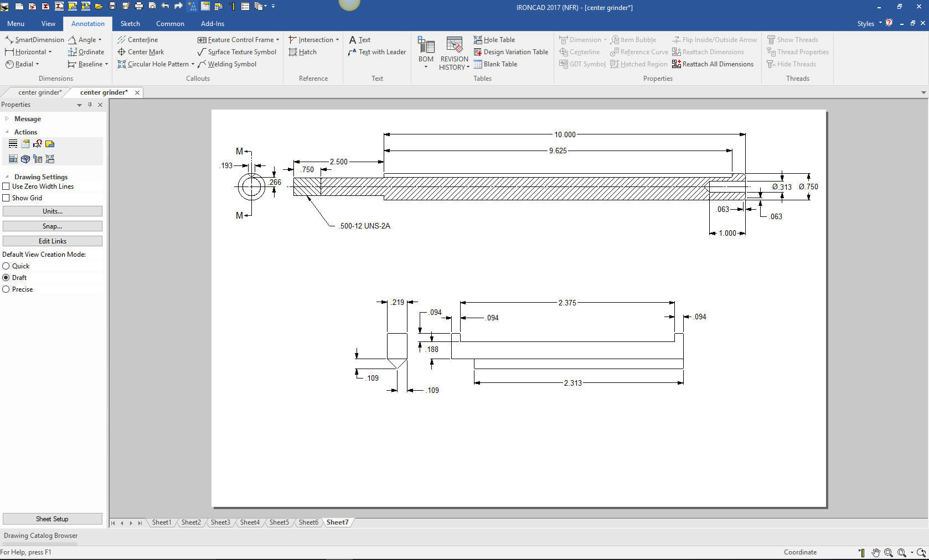Open the Drawing Catalog Browser
This screenshot has width=929, height=560.
coord(41,536)
